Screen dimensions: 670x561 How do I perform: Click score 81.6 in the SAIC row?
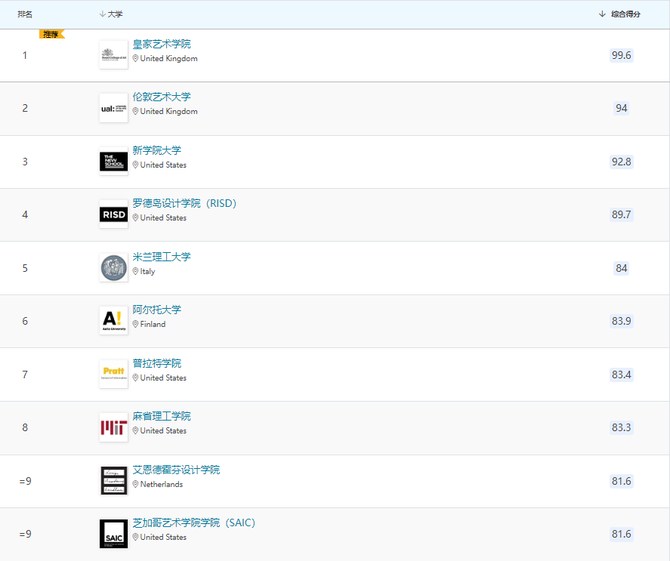[621, 534]
